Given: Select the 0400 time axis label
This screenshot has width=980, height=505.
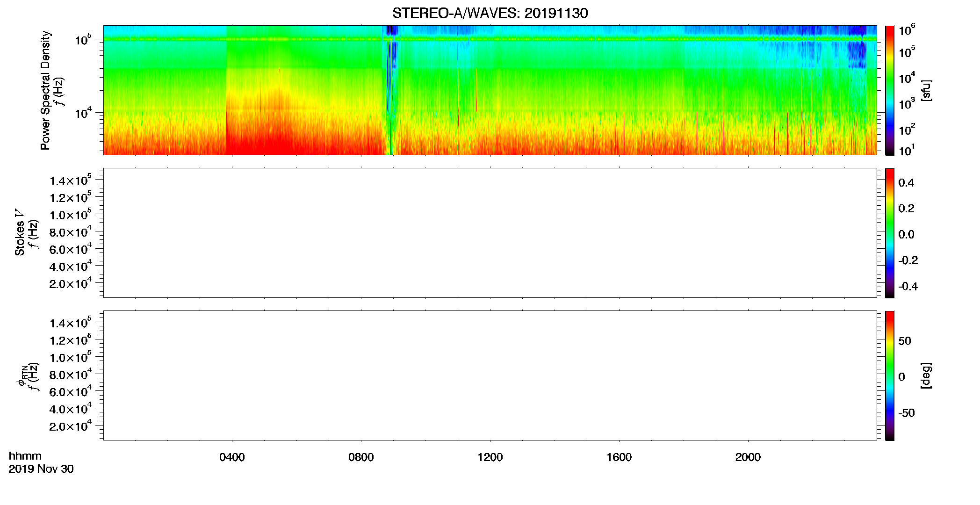Looking at the screenshot, I should [x=232, y=457].
